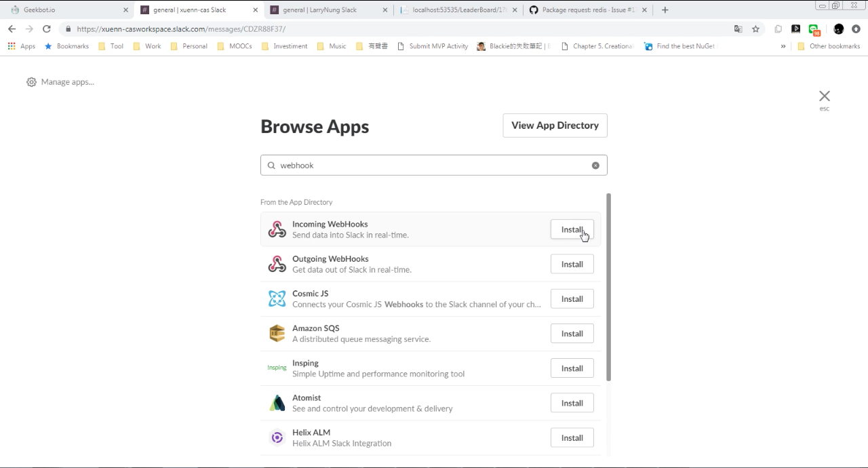Open the Tool bookmarks folder
Image resolution: width=868 pixels, height=468 pixels.
tap(111, 46)
